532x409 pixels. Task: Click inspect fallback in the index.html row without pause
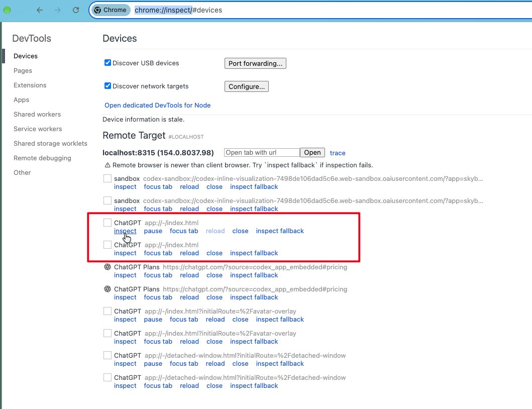pos(254,253)
